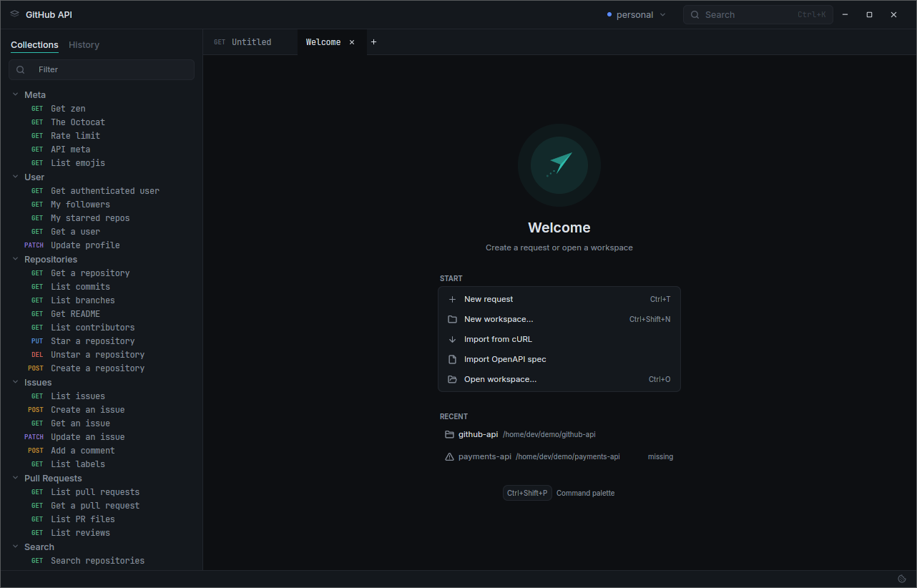
Task: Click the search magnifier icon in title bar
Action: click(695, 14)
